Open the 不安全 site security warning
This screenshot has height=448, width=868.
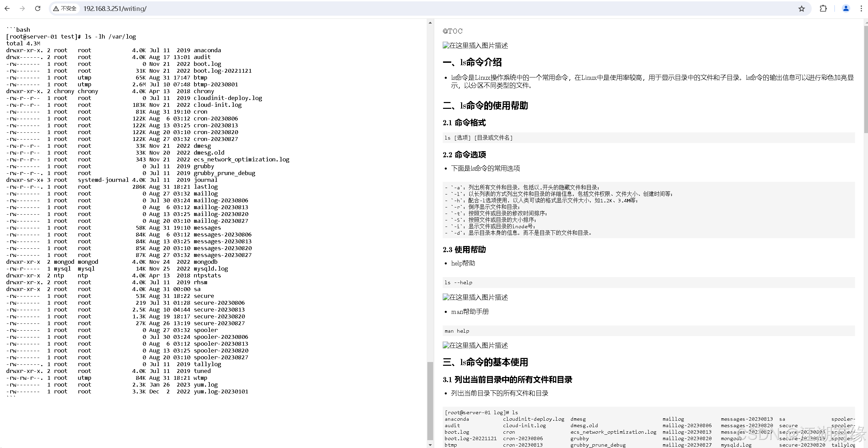(65, 9)
